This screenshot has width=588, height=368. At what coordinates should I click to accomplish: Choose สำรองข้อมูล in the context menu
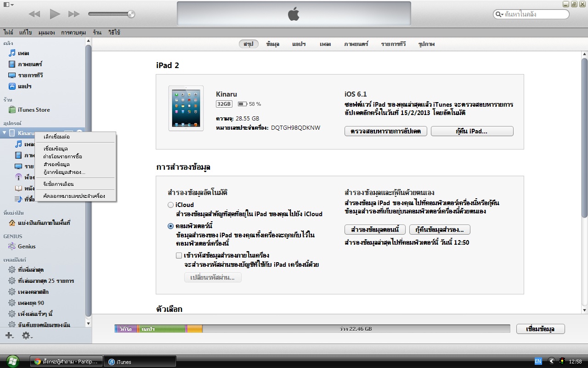point(76,164)
